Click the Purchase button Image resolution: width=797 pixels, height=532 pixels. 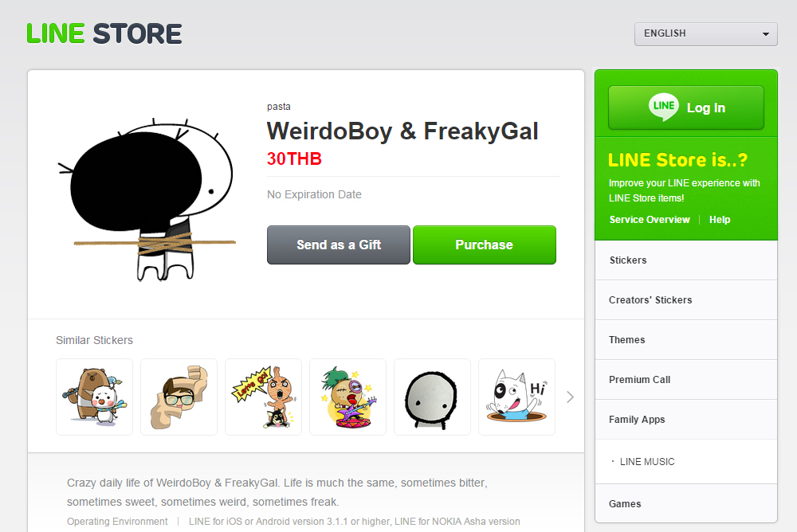pos(485,245)
